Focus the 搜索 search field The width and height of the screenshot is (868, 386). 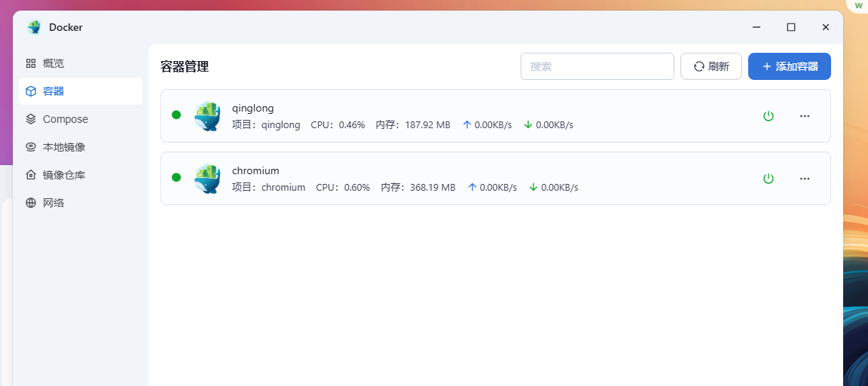coord(598,66)
